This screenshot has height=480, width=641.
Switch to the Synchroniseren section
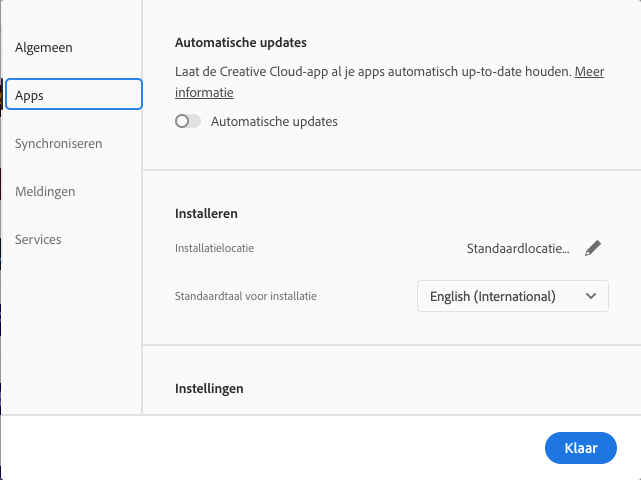click(x=58, y=143)
